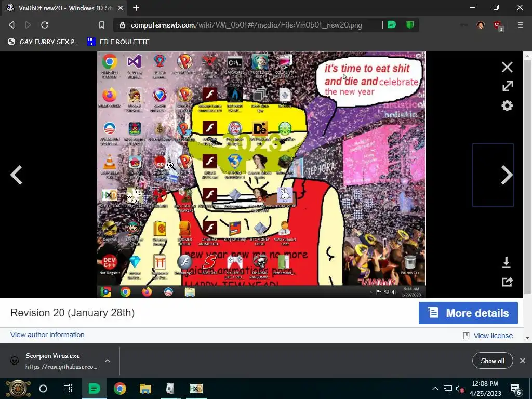Show hidden system tray icons
Screen dimensions: 532x399
(435, 389)
